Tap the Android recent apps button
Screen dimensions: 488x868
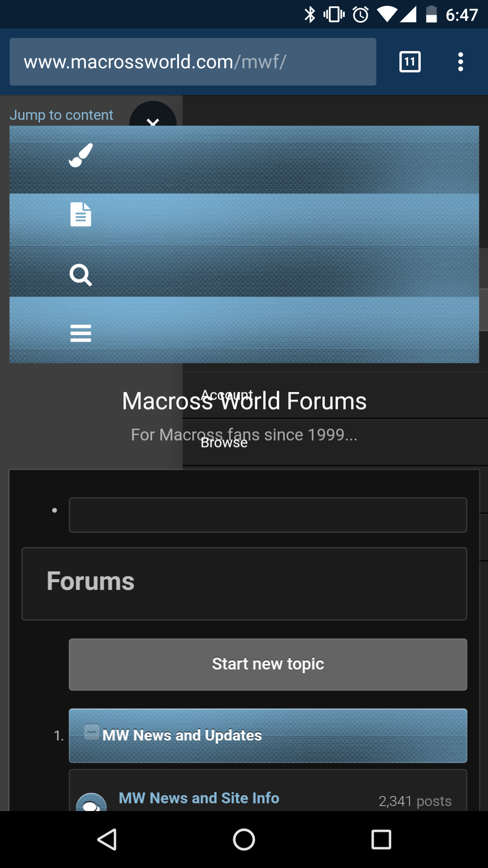(381, 840)
